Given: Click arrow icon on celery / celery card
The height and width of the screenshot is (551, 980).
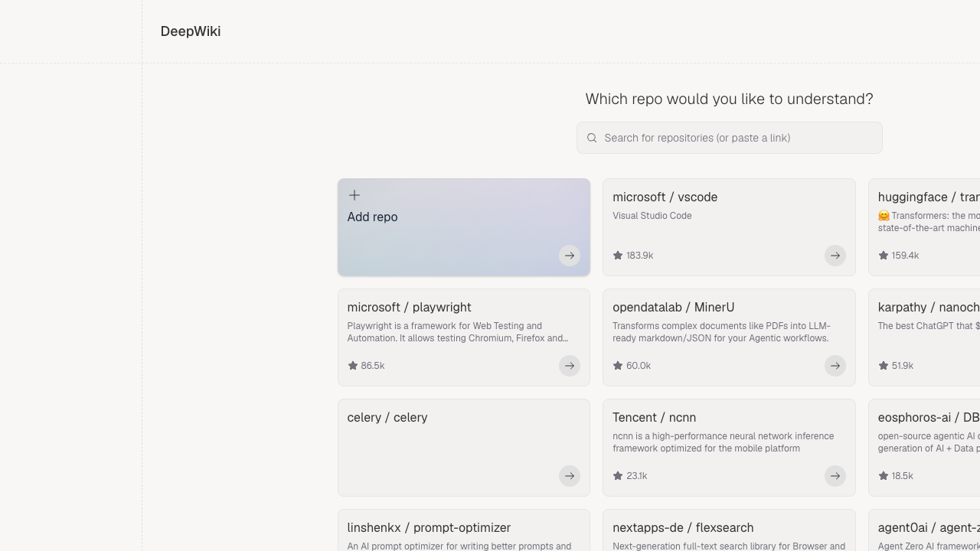Looking at the screenshot, I should pos(570,476).
